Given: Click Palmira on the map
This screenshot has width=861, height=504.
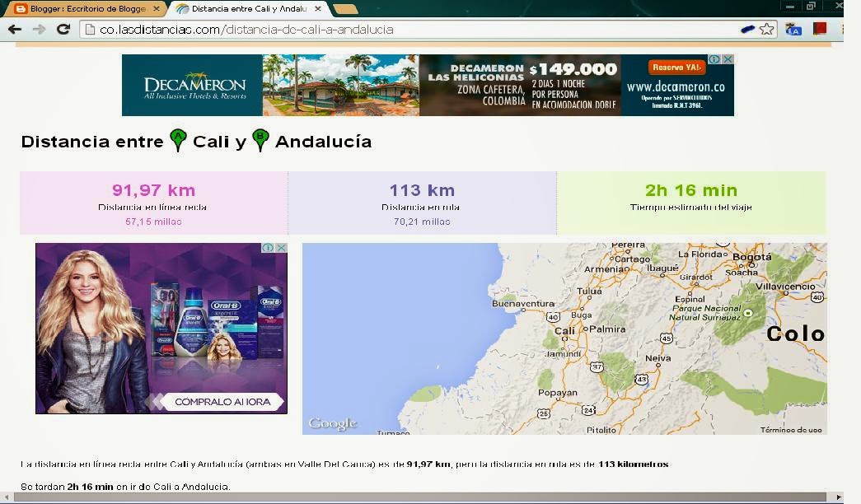Looking at the screenshot, I should [606, 329].
